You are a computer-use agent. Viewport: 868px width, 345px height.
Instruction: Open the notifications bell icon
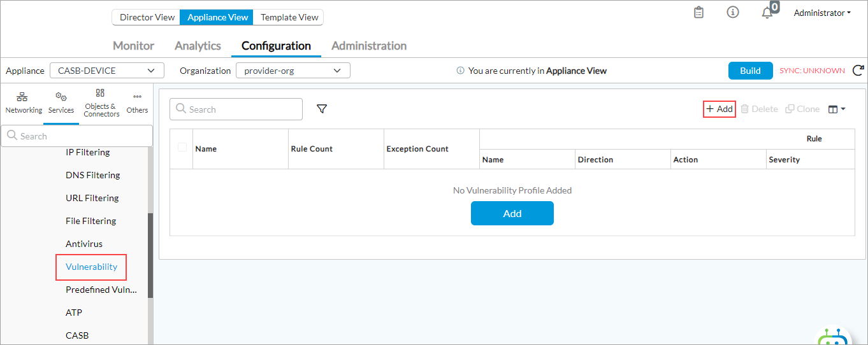tap(767, 13)
